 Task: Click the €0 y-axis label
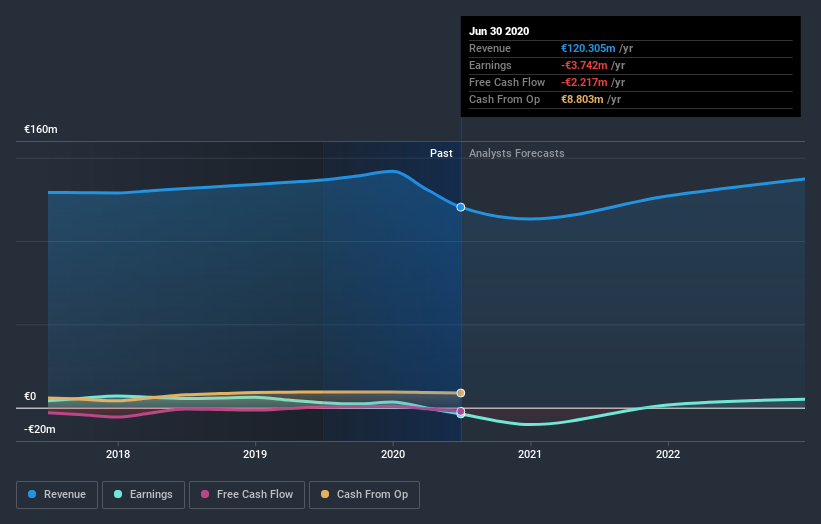point(30,396)
